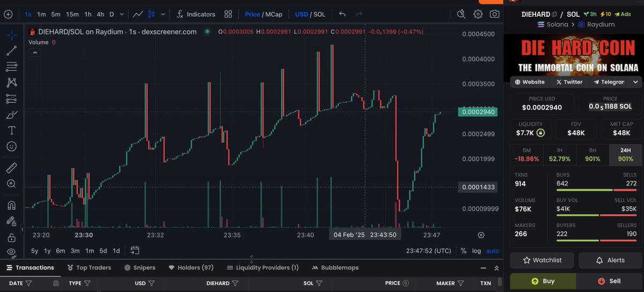This screenshot has height=292, width=644.
Task: Click the green Buy button
Action: click(x=543, y=281)
